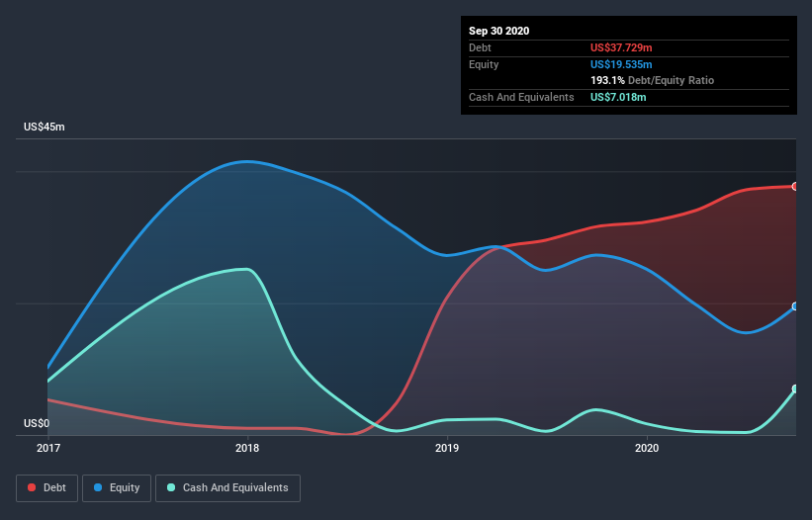
Task: Click the 2019 x-axis label
Action: click(447, 448)
